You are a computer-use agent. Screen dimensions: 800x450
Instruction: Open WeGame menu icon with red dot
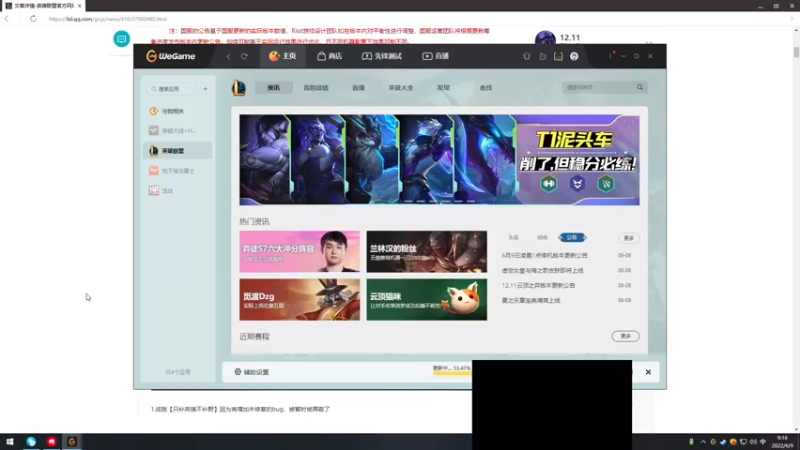point(611,55)
